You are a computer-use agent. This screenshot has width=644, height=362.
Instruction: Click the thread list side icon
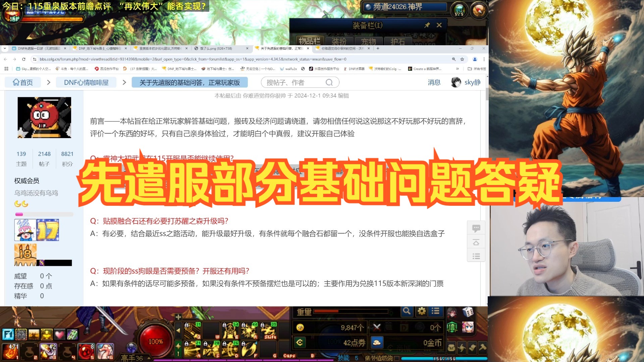pyautogui.click(x=476, y=256)
